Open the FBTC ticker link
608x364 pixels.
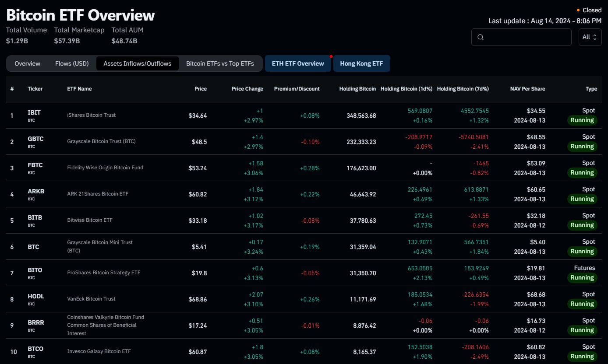[x=35, y=165]
